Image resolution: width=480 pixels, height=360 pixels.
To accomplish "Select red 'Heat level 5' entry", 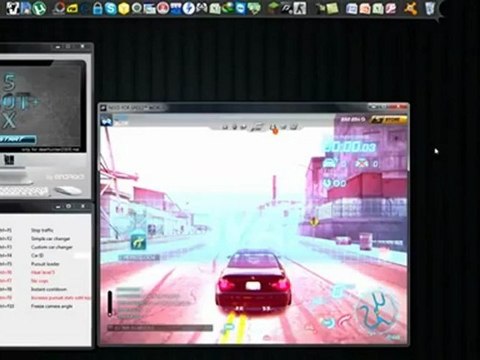I will 43,272.
